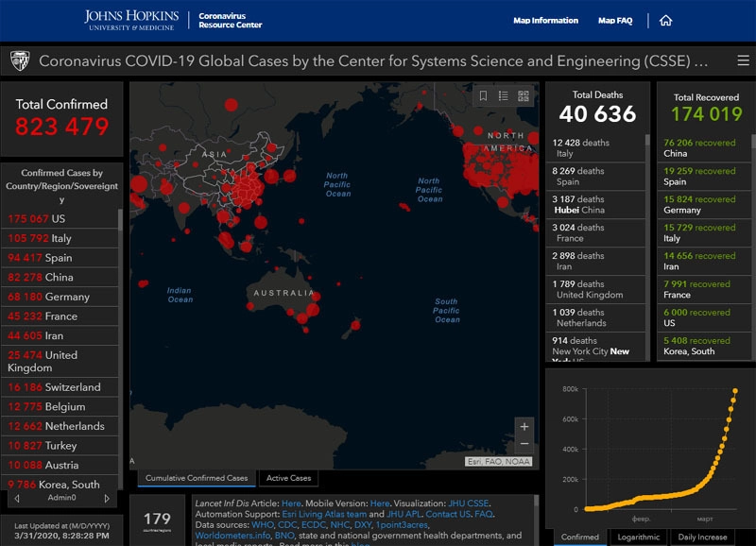Open Map FAQ link
This screenshot has width=756, height=546.
615,21
